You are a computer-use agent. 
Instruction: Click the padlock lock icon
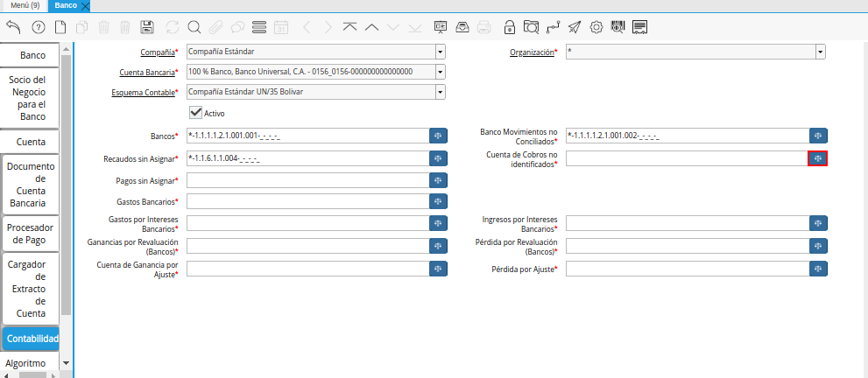click(x=509, y=26)
